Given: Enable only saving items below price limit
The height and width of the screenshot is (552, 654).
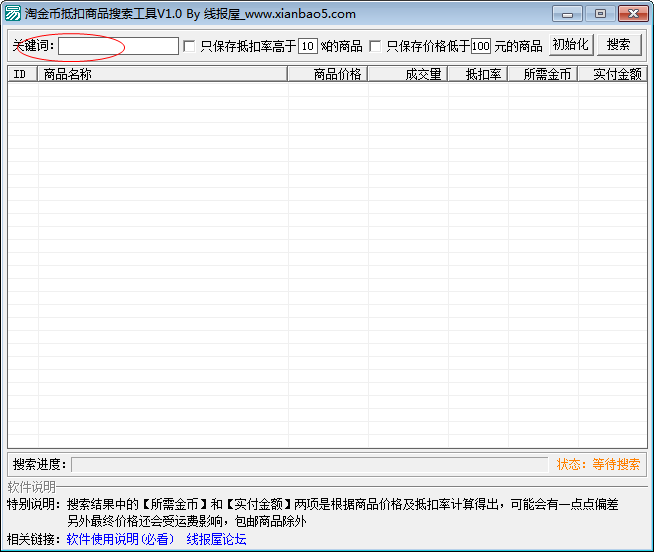Looking at the screenshot, I should [x=375, y=46].
